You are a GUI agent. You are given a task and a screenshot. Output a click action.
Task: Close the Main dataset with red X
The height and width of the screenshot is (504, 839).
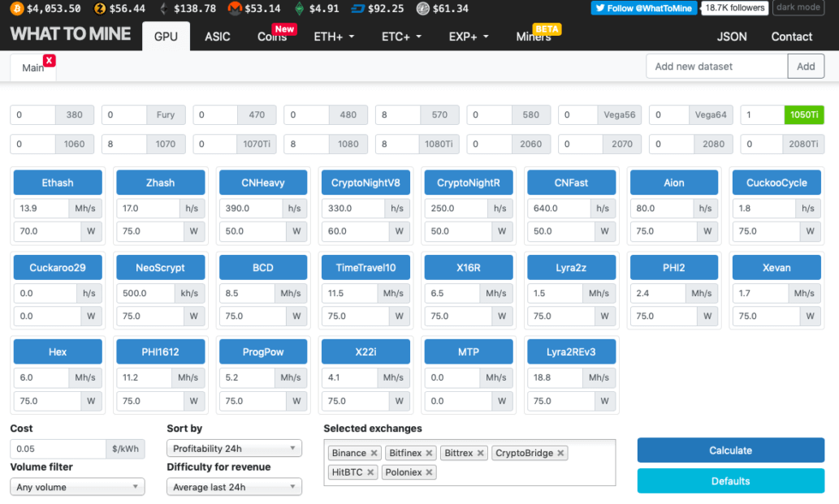[50, 60]
